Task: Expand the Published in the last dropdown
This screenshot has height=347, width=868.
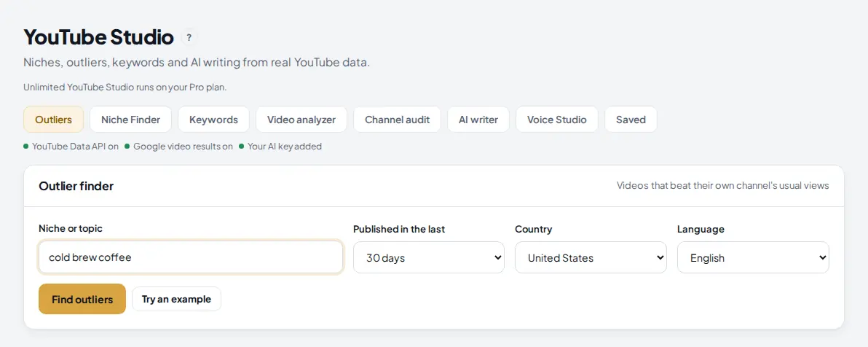Action: coord(428,257)
